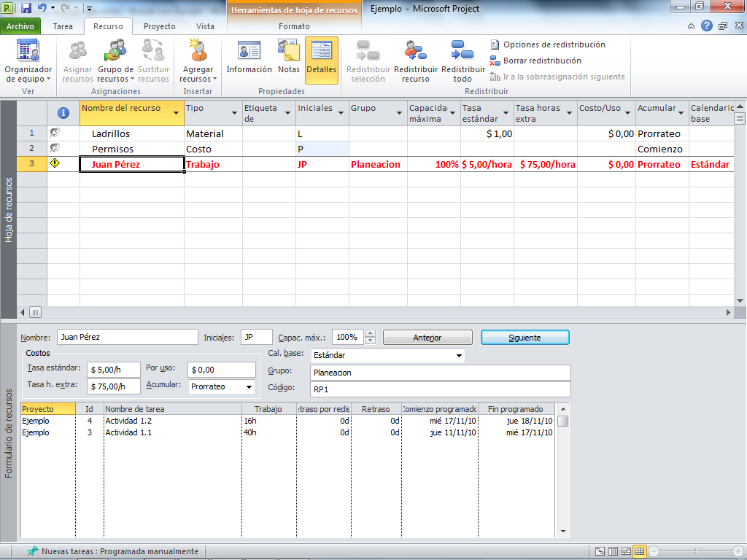
Task: Click the zoom slider at bottom right
Action: click(697, 551)
